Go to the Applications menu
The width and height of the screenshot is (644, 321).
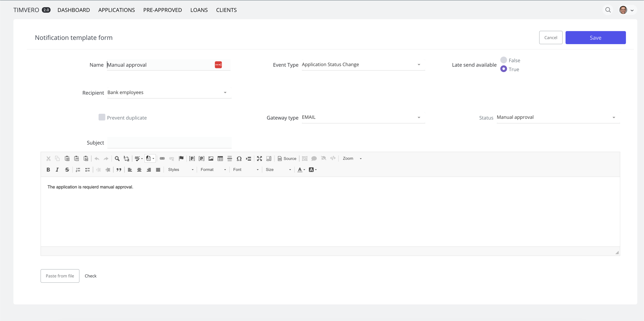pos(117,10)
